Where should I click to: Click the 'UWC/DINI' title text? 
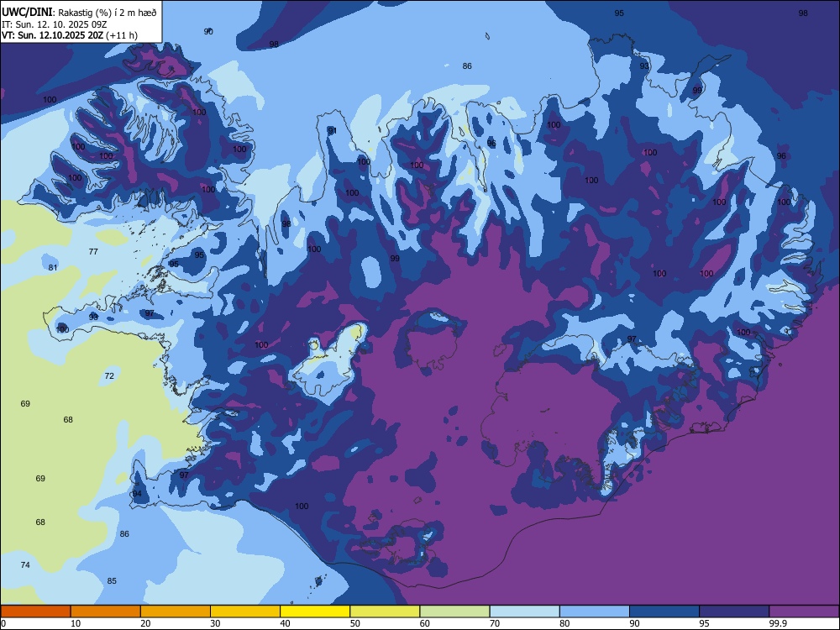[x=27, y=13]
